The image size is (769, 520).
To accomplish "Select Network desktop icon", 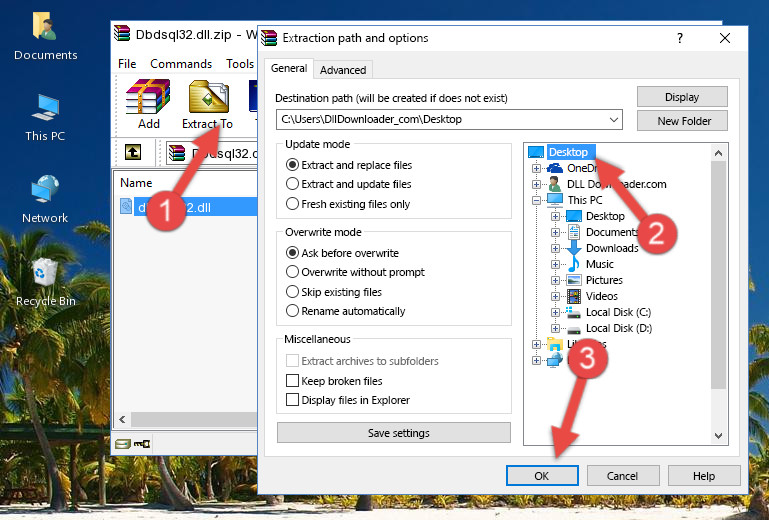I will tap(46, 189).
